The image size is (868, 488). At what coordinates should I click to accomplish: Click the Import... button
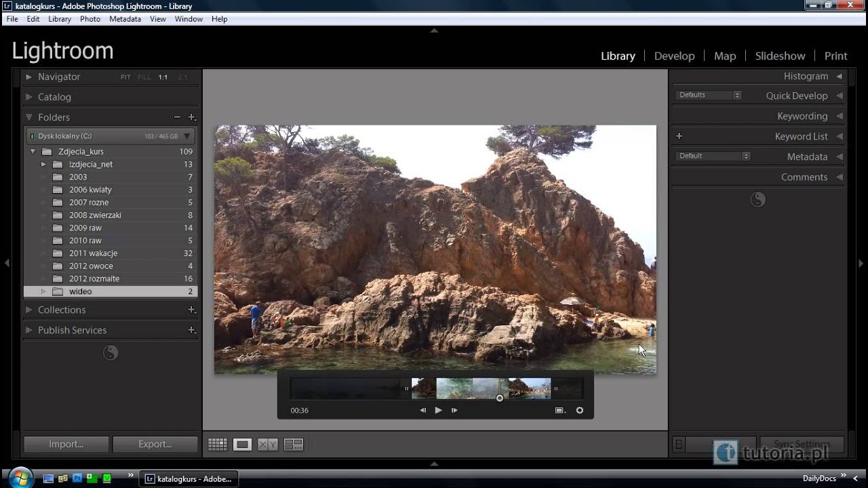click(66, 445)
